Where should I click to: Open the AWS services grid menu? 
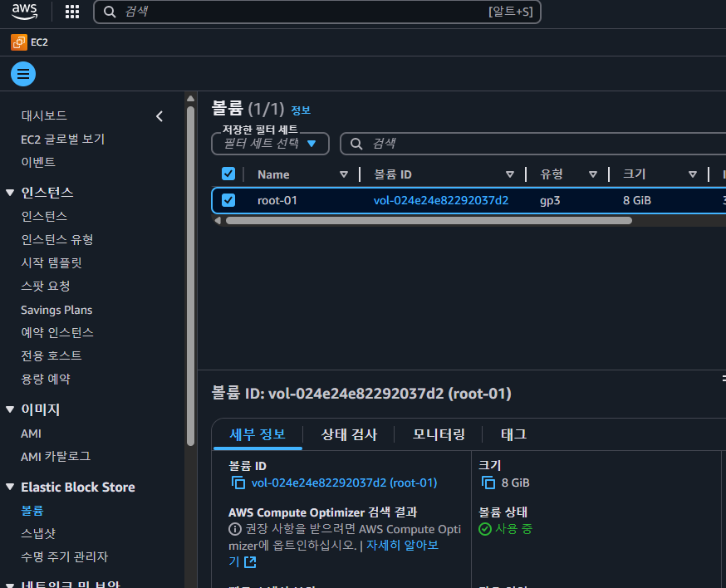pos(71,12)
